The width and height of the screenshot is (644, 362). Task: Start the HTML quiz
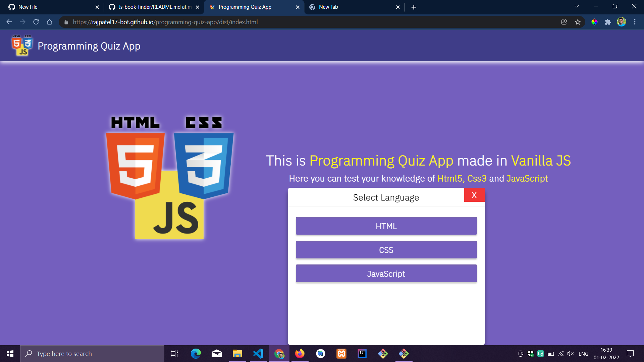386,226
